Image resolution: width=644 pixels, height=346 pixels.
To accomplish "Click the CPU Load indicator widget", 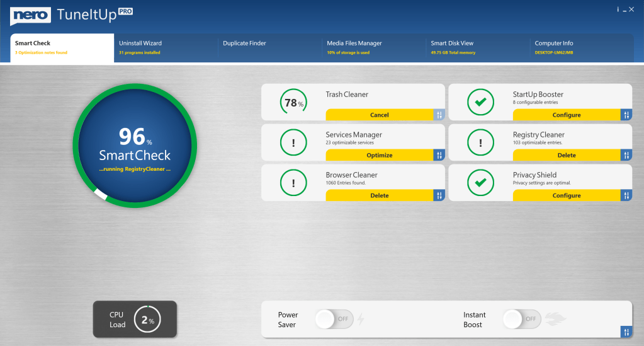I will tap(135, 320).
